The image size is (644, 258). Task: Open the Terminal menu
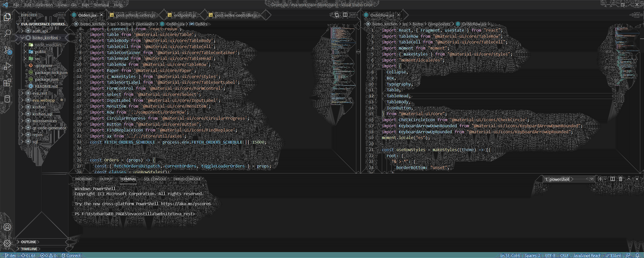[x=101, y=5]
